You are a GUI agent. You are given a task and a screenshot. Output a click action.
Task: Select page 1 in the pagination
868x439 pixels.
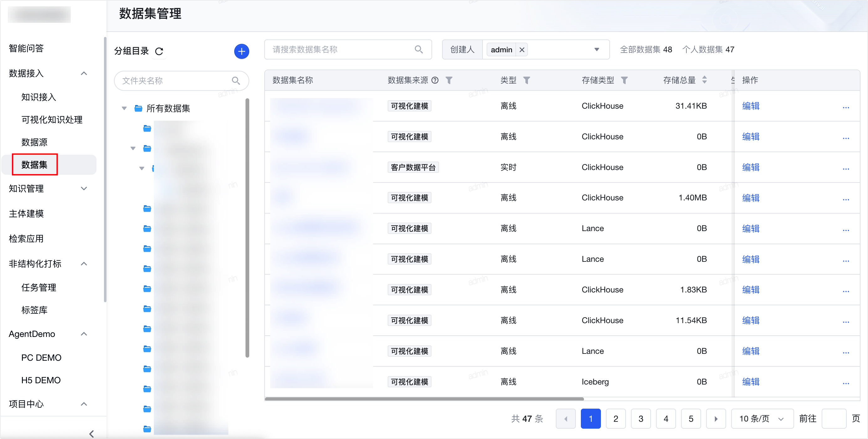tap(590, 419)
